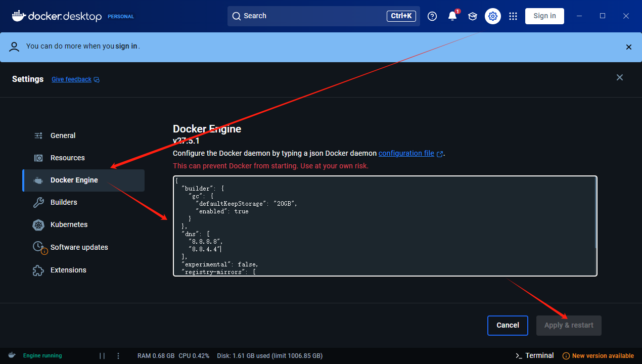Screen dimensions: 642x364
Task: Click the General sliders icon
Action: 38,135
